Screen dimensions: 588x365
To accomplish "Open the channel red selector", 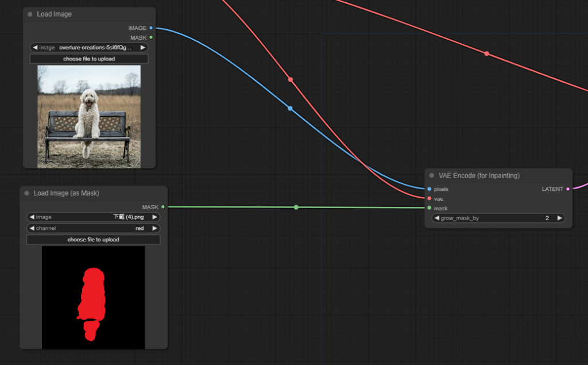I will pos(94,228).
